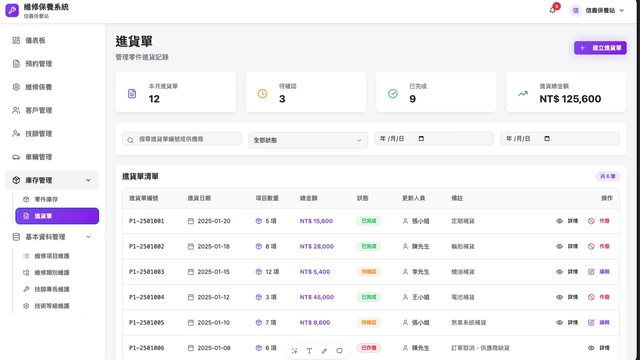This screenshot has width=640, height=360.
Task: View details of order P1-2501003
Action: point(567,271)
